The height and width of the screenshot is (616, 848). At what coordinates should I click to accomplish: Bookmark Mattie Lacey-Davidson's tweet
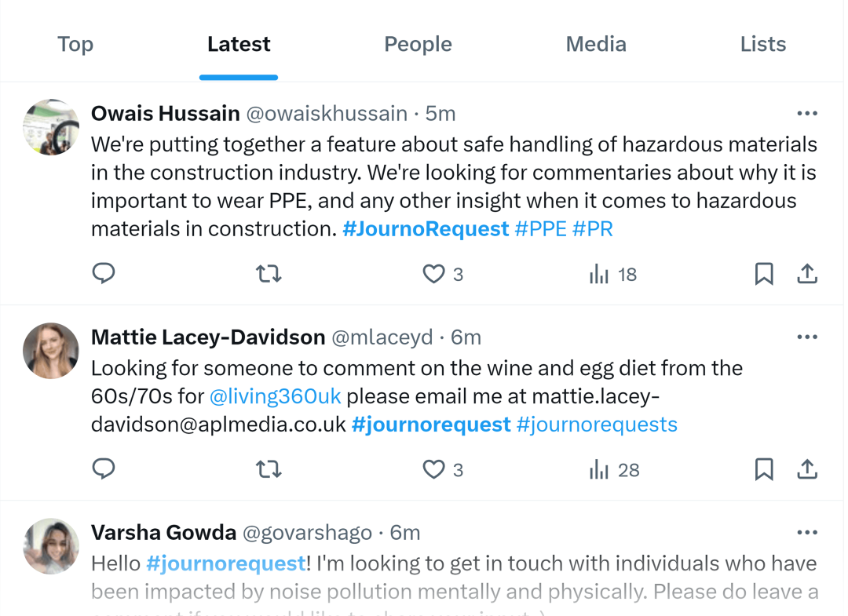(763, 469)
